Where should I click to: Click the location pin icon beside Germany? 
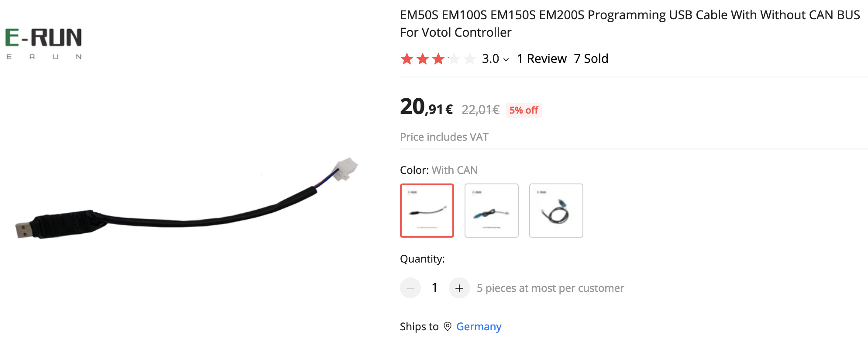pyautogui.click(x=448, y=326)
